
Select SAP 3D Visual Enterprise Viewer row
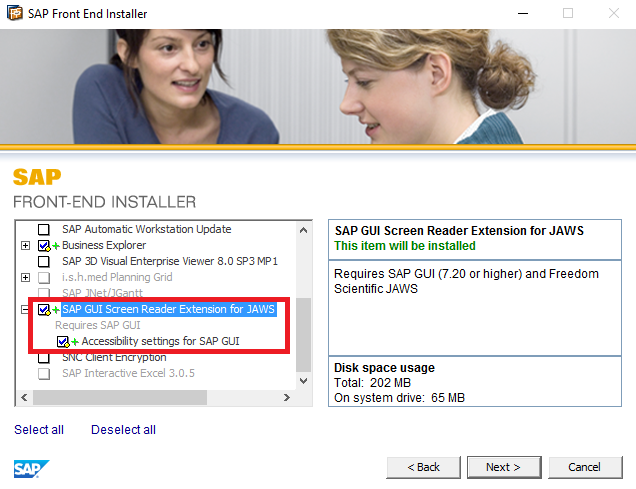[x=170, y=261]
